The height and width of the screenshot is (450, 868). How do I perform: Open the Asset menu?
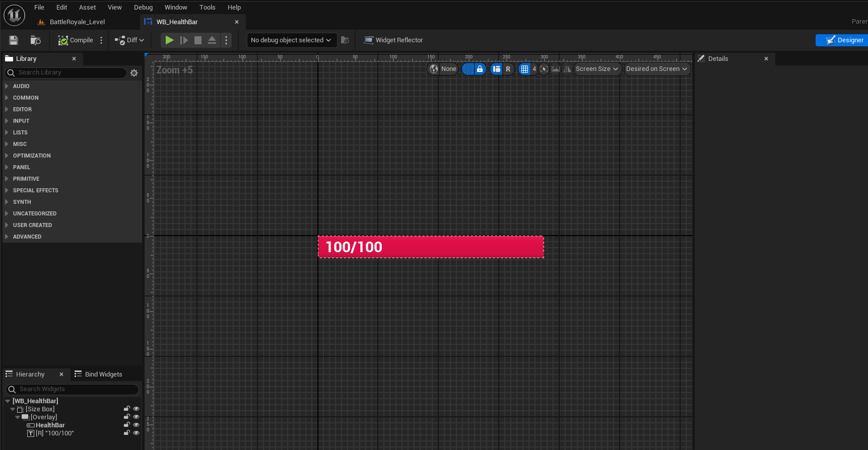pos(88,8)
